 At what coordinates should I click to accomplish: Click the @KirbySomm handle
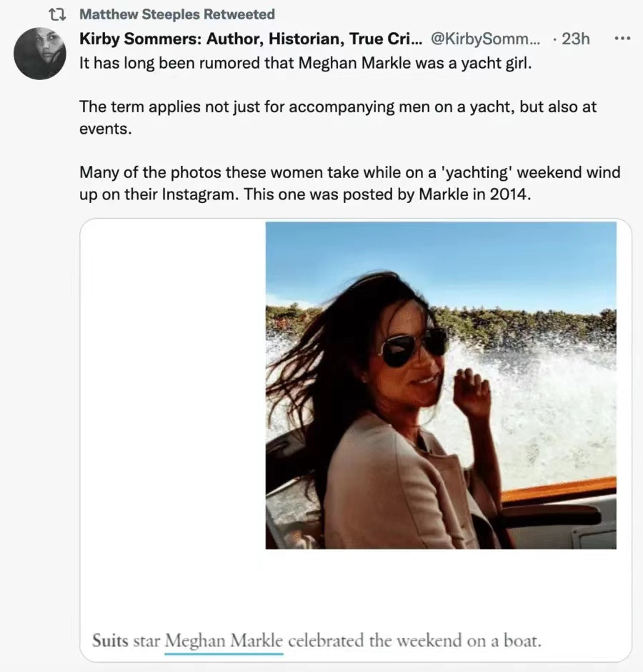tap(486, 39)
